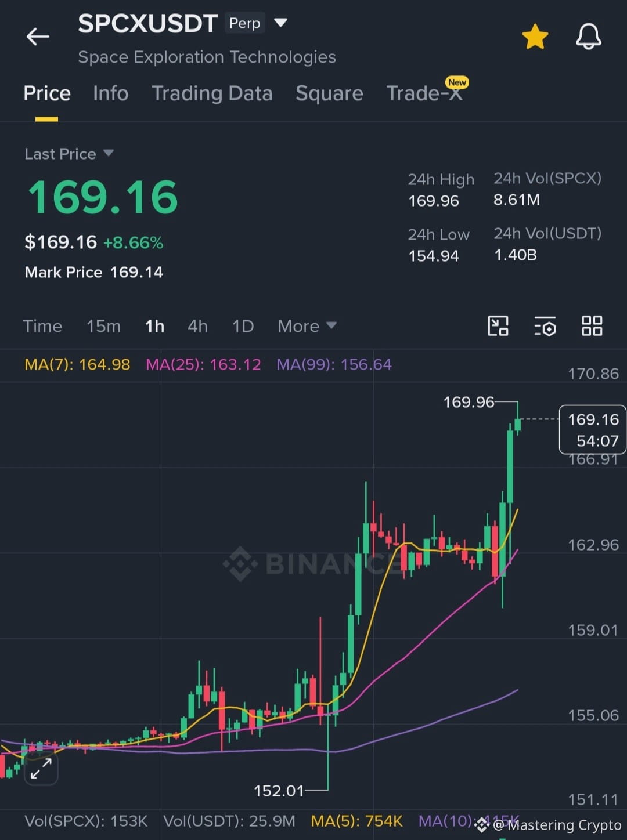Tap the current price tag 169.16

593,429
